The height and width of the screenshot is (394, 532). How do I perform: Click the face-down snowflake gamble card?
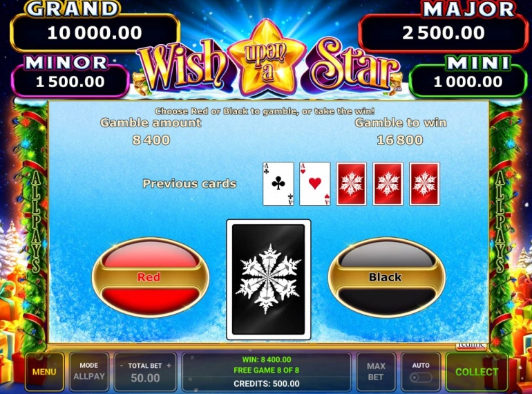pyautogui.click(x=268, y=280)
